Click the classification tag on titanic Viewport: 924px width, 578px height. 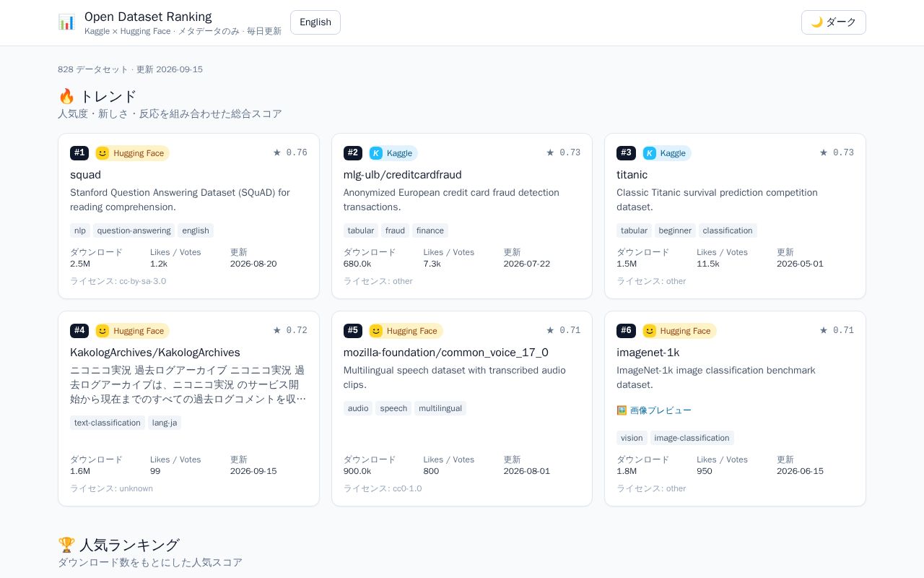728,230
